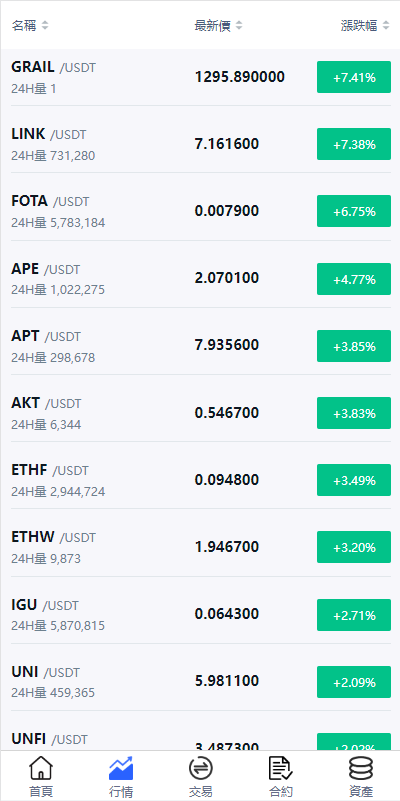Open the 資產 assets coin-stack icon

(361, 768)
